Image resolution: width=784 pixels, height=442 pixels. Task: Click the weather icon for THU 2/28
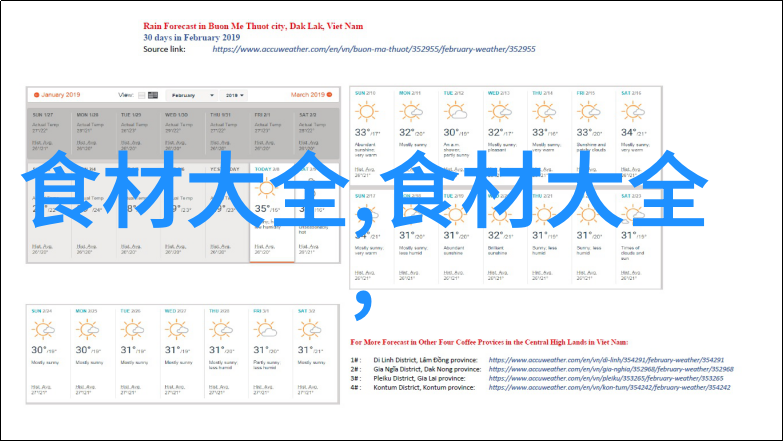coord(221,330)
